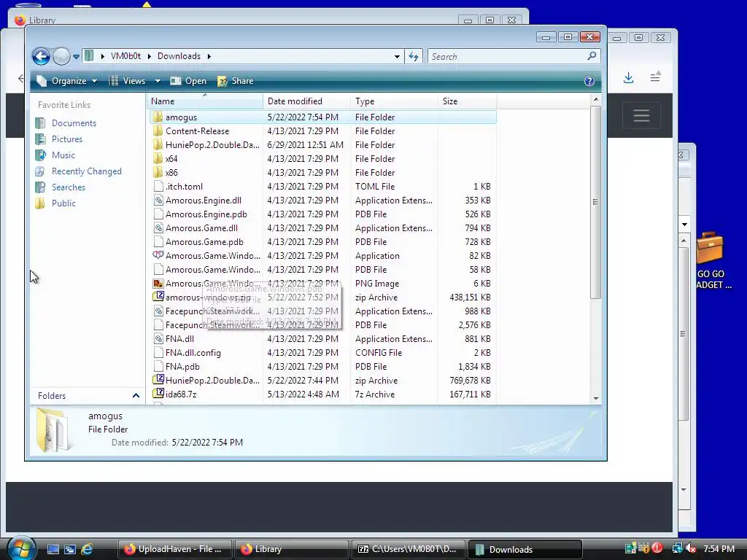Click the 438,151 KB size cell

(x=470, y=297)
